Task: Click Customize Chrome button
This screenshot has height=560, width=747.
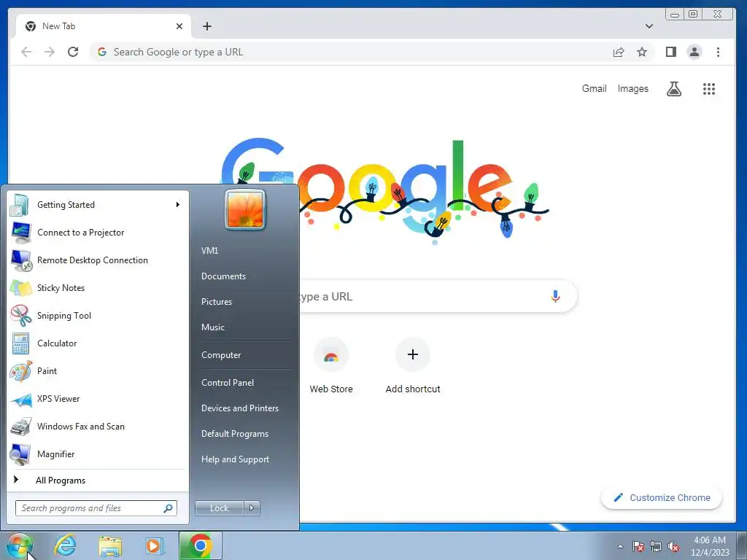Action: pos(661,497)
